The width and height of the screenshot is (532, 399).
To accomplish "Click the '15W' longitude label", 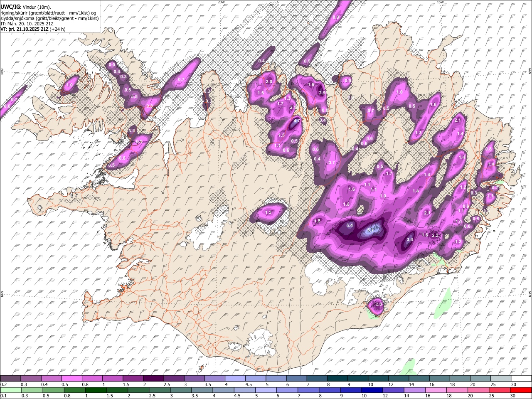I will (440, 2).
